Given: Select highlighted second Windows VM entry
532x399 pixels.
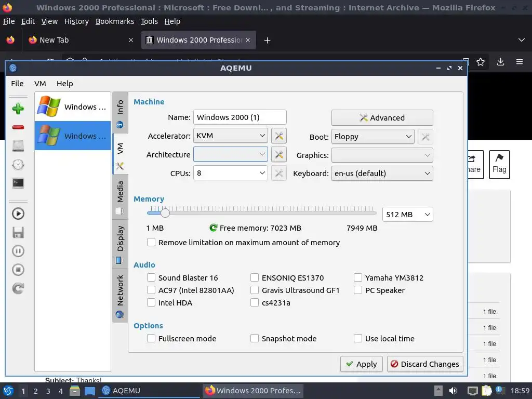Looking at the screenshot, I should click(x=73, y=136).
